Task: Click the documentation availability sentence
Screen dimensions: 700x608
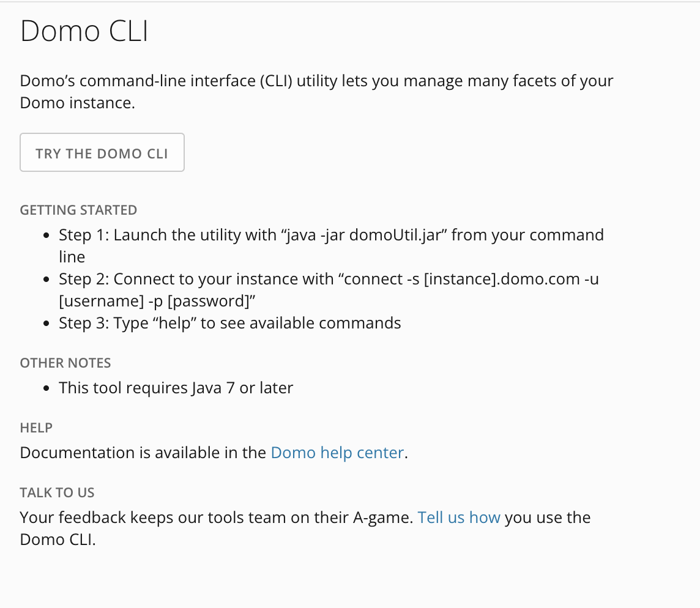Action: click(x=213, y=453)
